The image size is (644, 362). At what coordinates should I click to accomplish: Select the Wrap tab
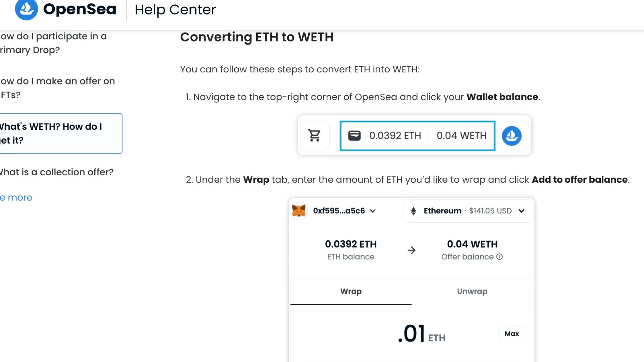(351, 291)
